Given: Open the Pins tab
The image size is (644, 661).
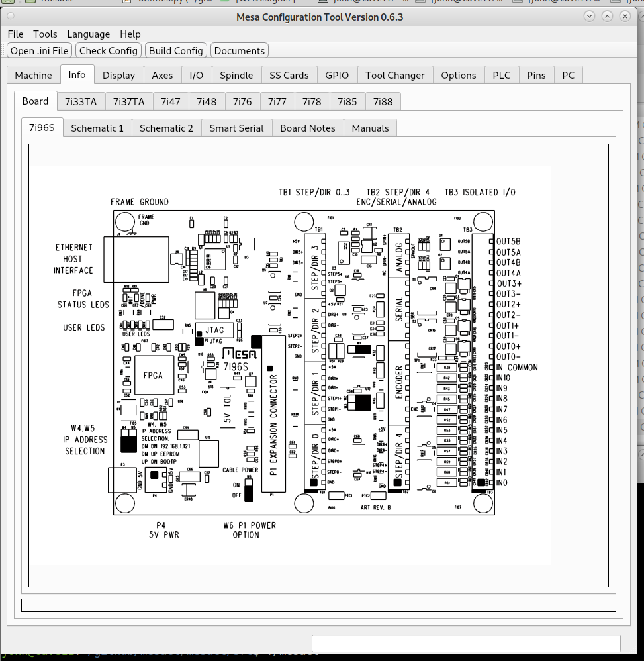Looking at the screenshot, I should (x=536, y=75).
